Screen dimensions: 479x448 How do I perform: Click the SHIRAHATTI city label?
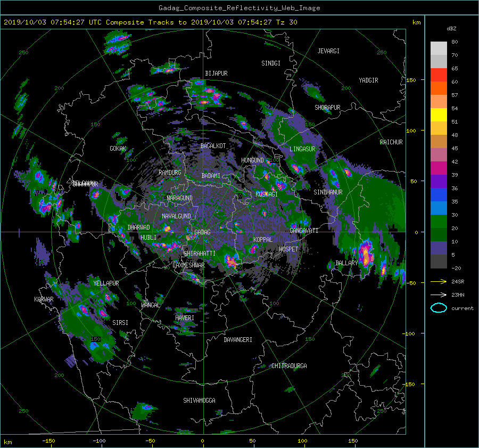click(200, 253)
